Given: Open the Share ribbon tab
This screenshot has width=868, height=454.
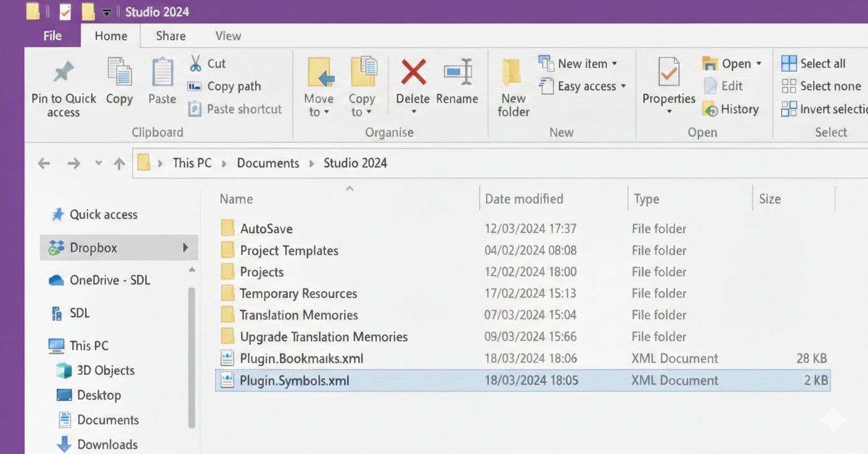Looking at the screenshot, I should coord(171,36).
